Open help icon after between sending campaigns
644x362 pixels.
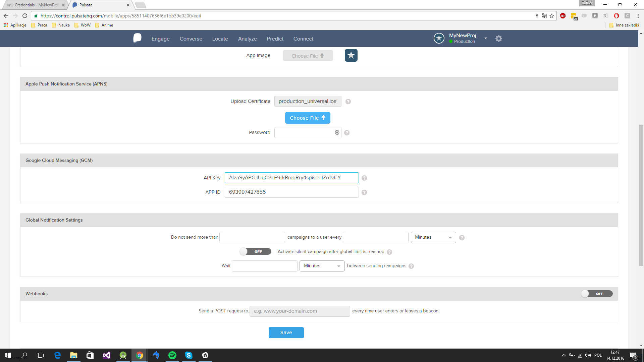(411, 266)
